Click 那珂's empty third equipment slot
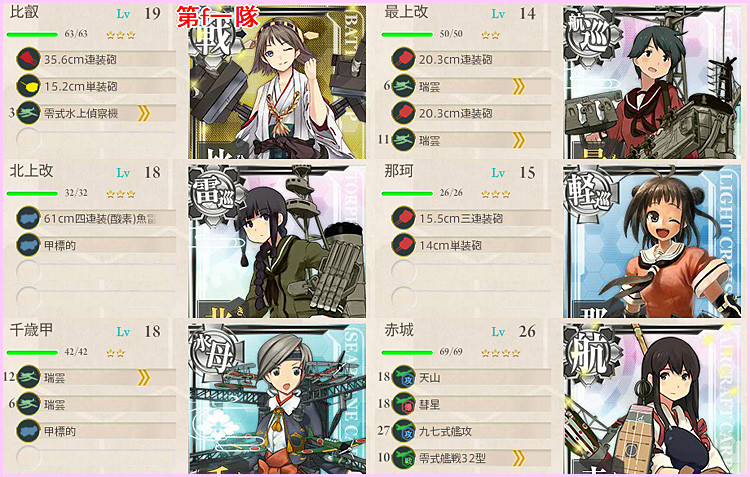Viewport: 750px width, 477px height. click(x=471, y=272)
